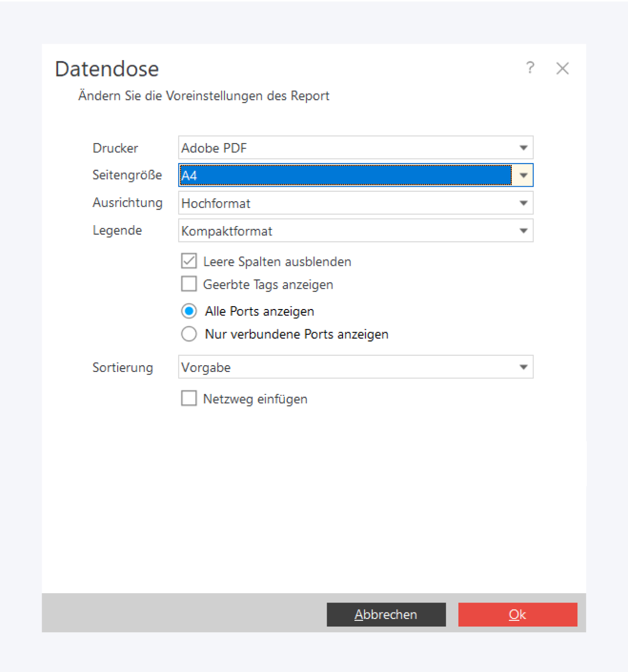The image size is (628, 672).
Task: Check the Netzweg einfügen checkbox
Action: pyautogui.click(x=189, y=398)
